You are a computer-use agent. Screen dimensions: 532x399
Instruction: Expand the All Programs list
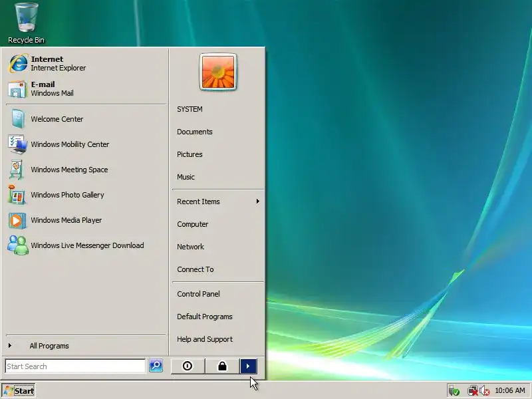click(86, 346)
